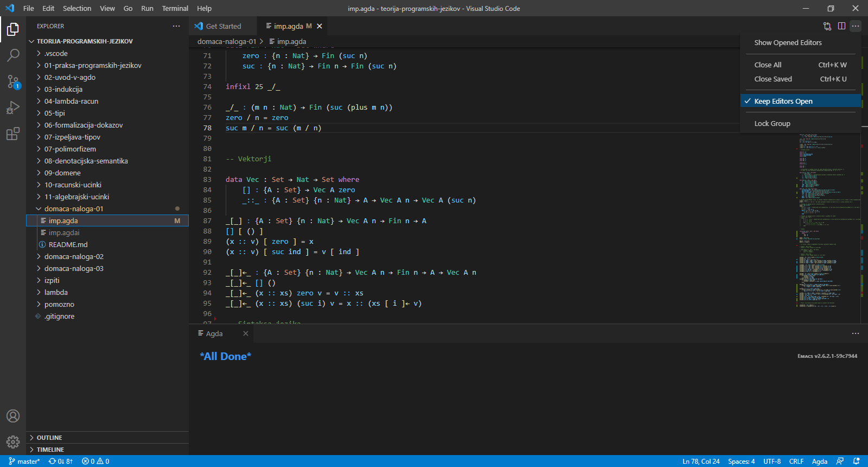Expand the OUTLINE section
This screenshot has height=467, width=868.
(x=107, y=438)
